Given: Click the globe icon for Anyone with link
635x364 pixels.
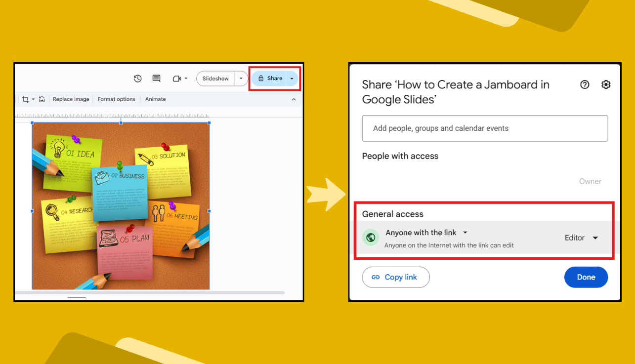Looking at the screenshot, I should tap(371, 238).
